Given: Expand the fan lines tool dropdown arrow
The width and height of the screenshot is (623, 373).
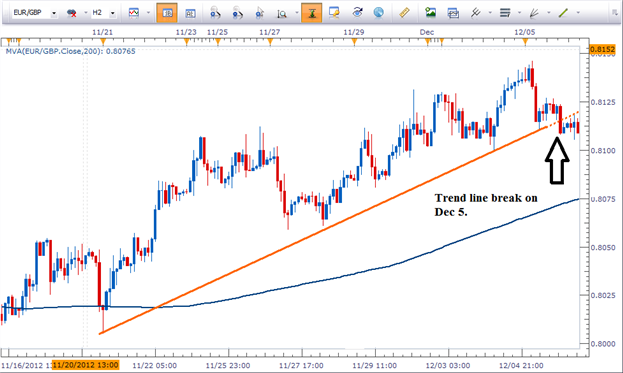Looking at the screenshot, I should tap(549, 13).
